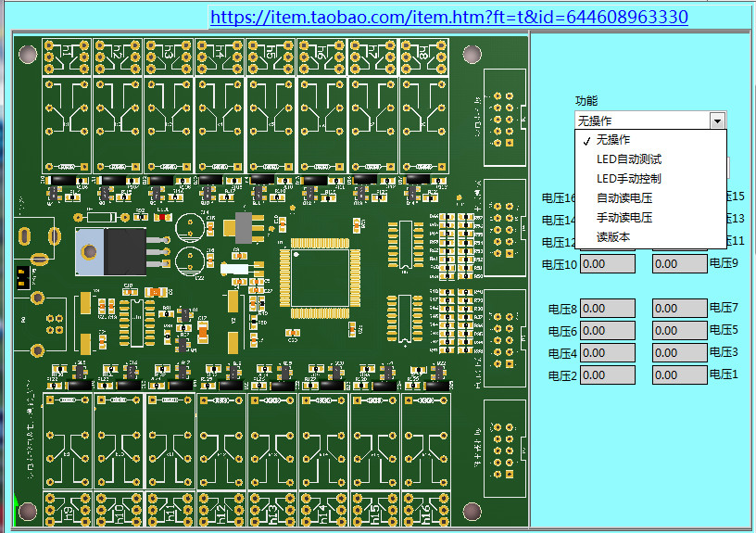Select 自动读电压 from the list

(650, 197)
